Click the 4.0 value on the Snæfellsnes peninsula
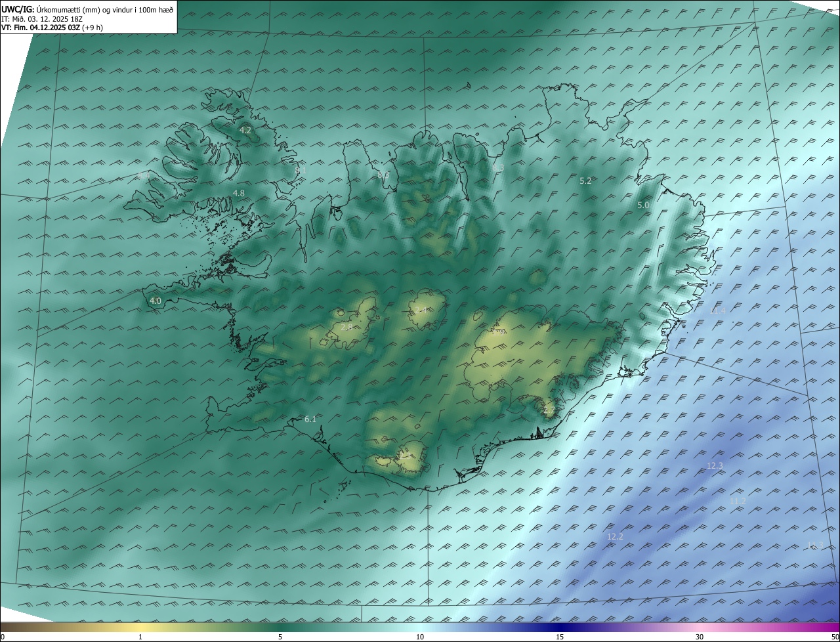840x642 pixels. click(156, 301)
